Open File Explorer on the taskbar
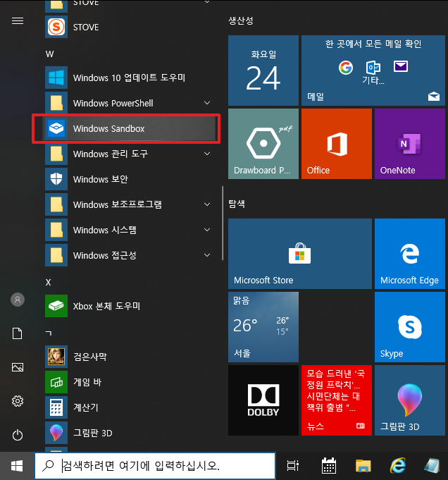 coord(363,466)
